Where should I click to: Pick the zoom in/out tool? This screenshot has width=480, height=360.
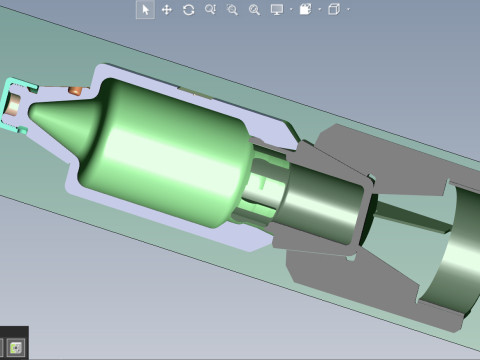pyautogui.click(x=210, y=9)
